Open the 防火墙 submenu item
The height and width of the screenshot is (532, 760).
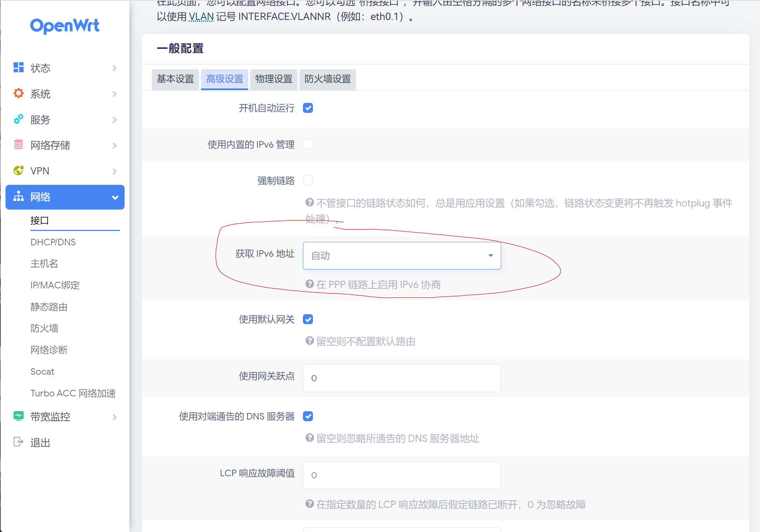(44, 328)
